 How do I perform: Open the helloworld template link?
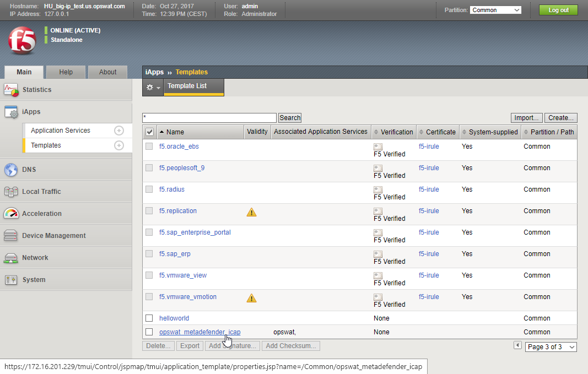click(x=174, y=318)
